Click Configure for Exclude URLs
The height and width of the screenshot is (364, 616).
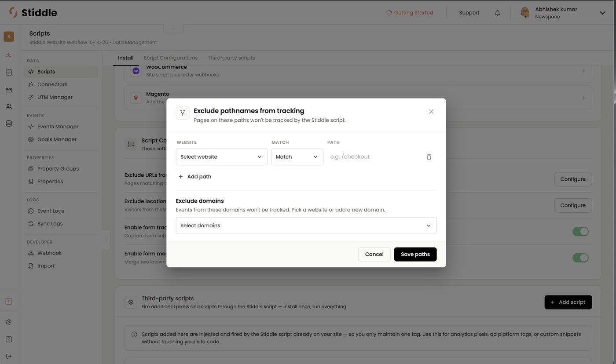click(573, 179)
